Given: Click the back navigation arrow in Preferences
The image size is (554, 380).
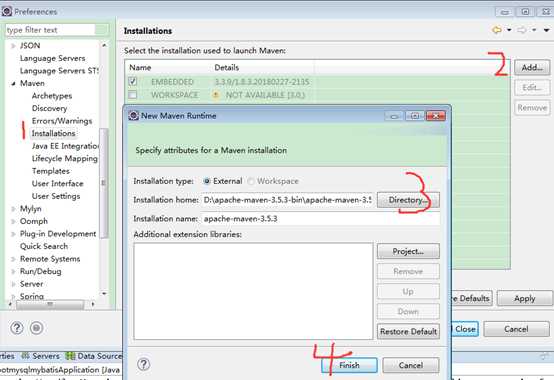Looking at the screenshot, I should (x=497, y=30).
